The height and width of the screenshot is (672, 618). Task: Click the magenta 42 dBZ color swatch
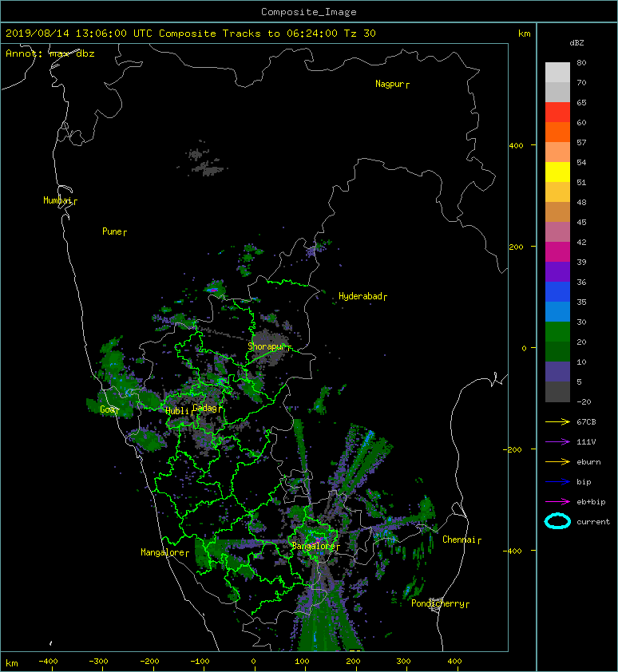click(557, 251)
